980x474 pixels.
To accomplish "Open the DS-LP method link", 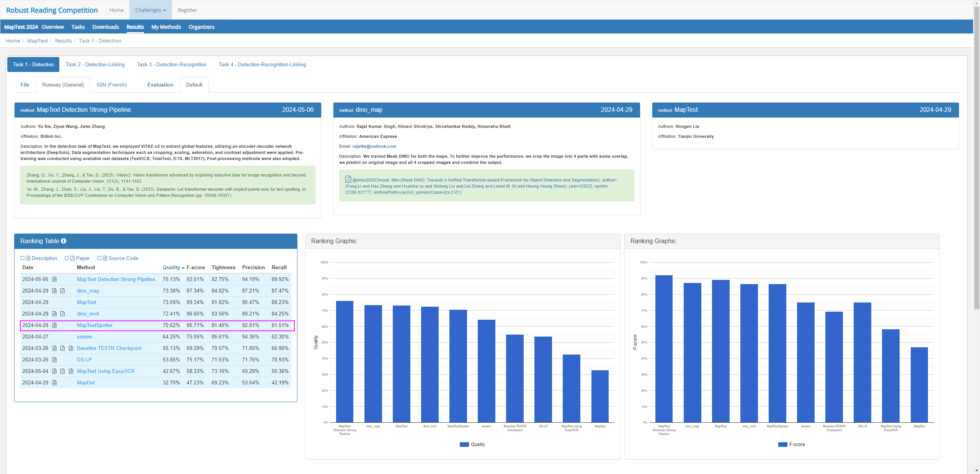I will pyautogui.click(x=84, y=360).
